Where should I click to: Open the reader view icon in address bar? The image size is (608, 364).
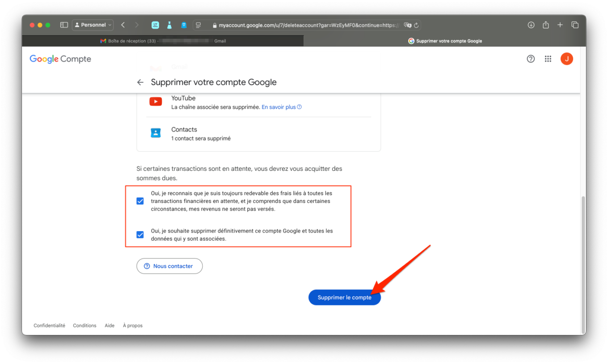point(198,25)
